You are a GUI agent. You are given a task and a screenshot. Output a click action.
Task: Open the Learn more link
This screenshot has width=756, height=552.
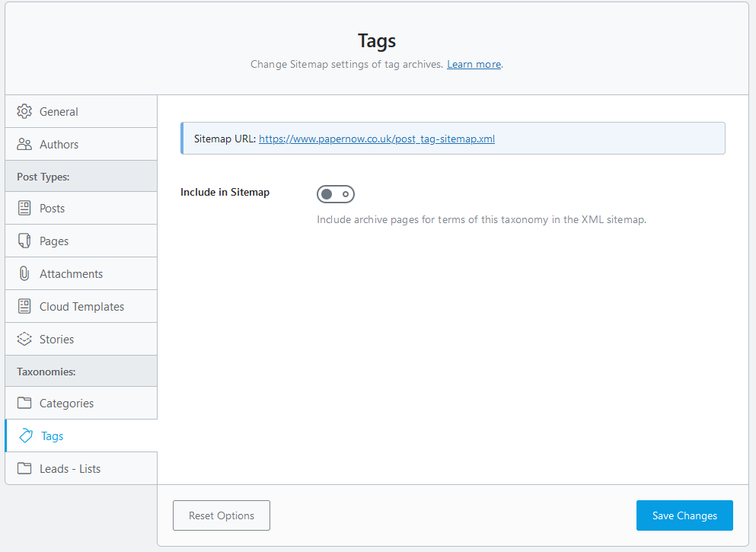474,65
